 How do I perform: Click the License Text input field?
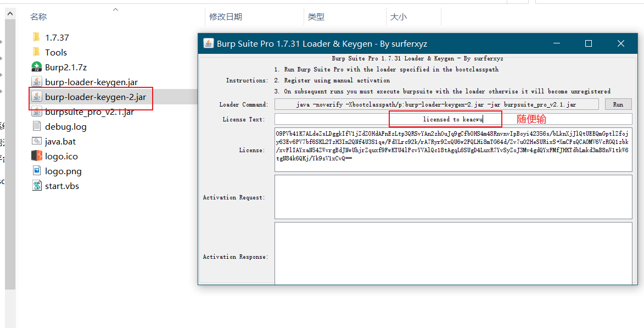(453, 119)
